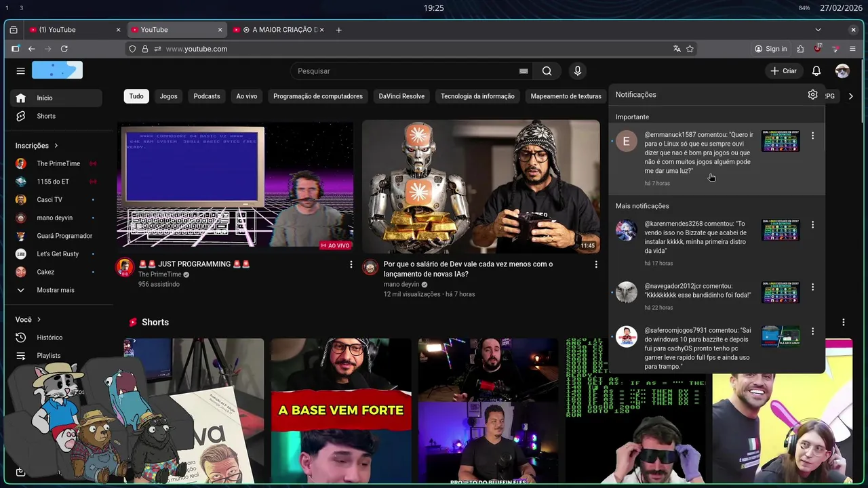Open more options for JUST PROGRAMMING video
This screenshot has width=868, height=488.
351,264
